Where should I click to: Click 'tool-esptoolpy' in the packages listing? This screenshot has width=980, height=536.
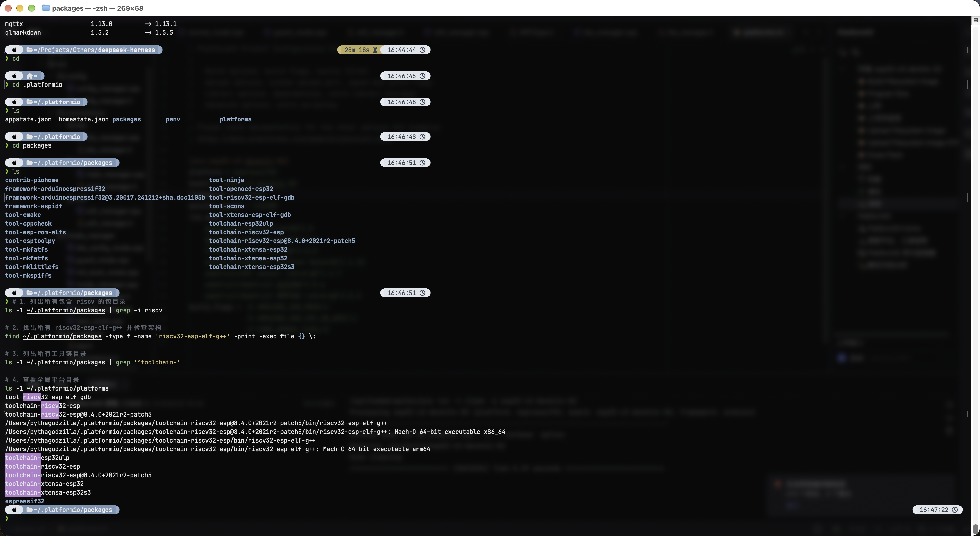(30, 241)
